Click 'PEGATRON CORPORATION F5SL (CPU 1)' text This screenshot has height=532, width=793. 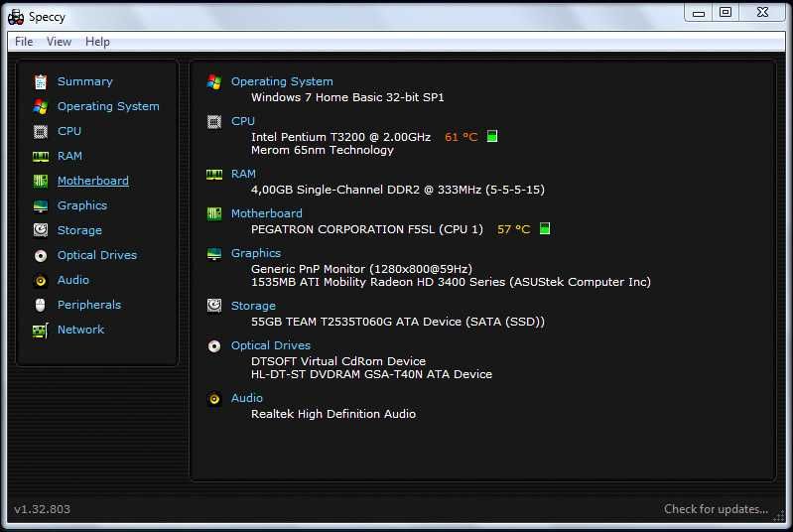point(367,229)
